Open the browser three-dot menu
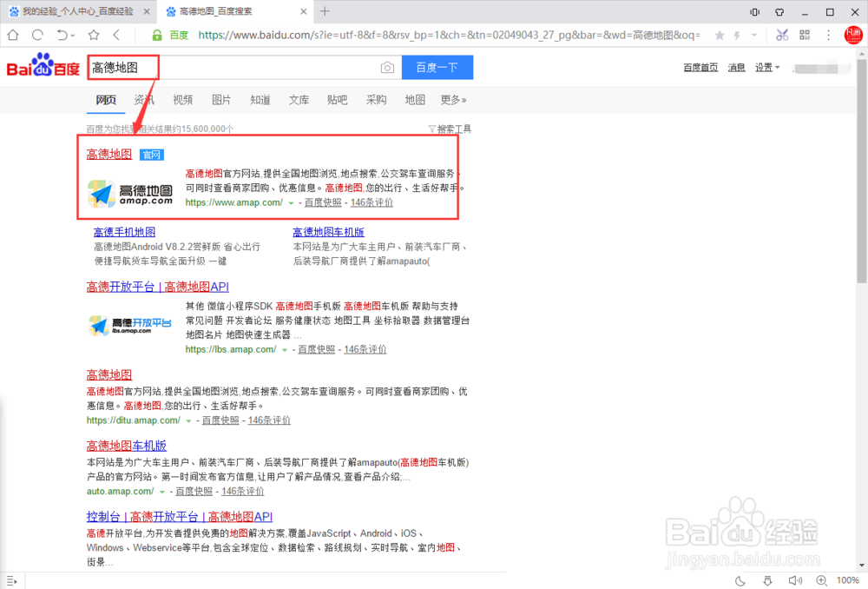 coord(828,36)
